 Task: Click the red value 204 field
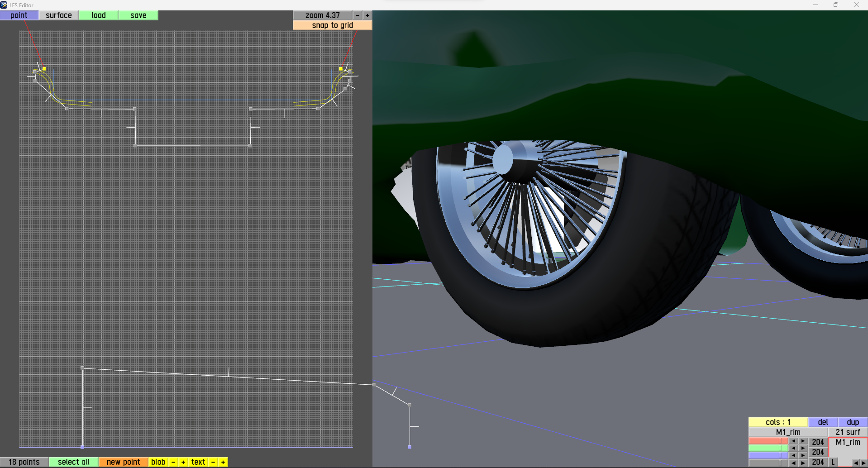(x=818, y=442)
